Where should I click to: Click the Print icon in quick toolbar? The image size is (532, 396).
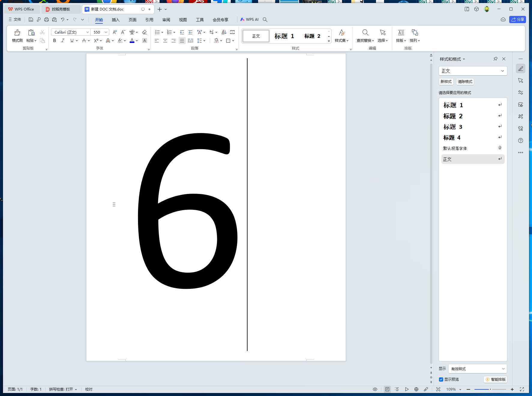coord(46,20)
